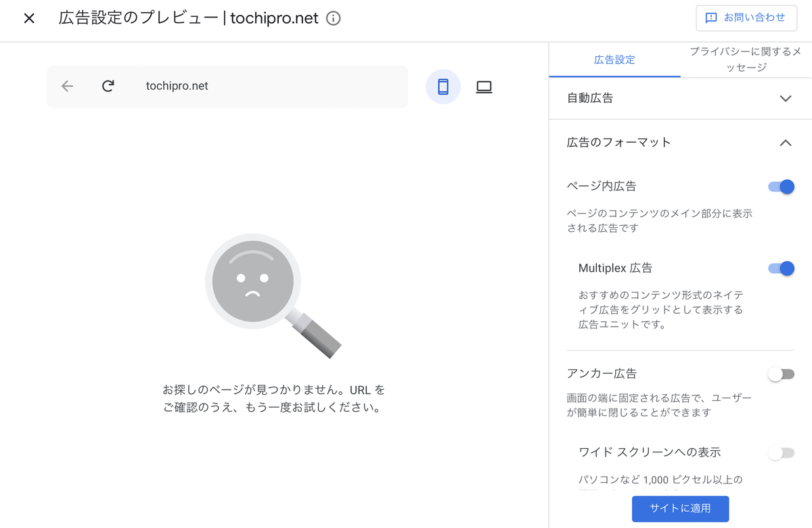Expand the 自動広告 section chevron
Screen dimensions: 812x528
coord(786,98)
